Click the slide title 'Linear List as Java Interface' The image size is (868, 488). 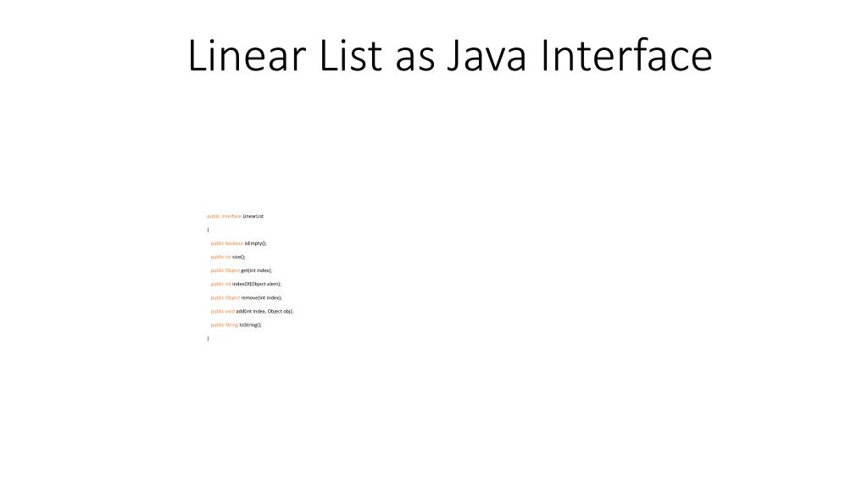[x=450, y=55]
